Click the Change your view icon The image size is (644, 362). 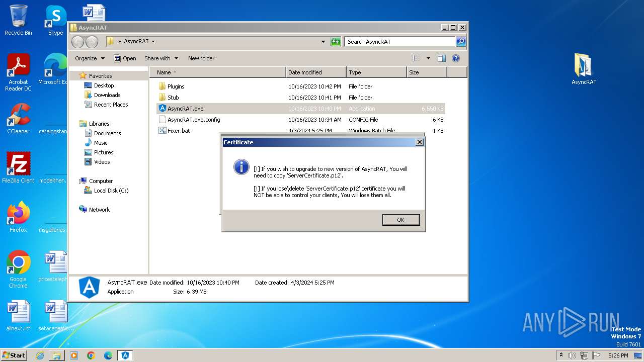click(x=416, y=58)
